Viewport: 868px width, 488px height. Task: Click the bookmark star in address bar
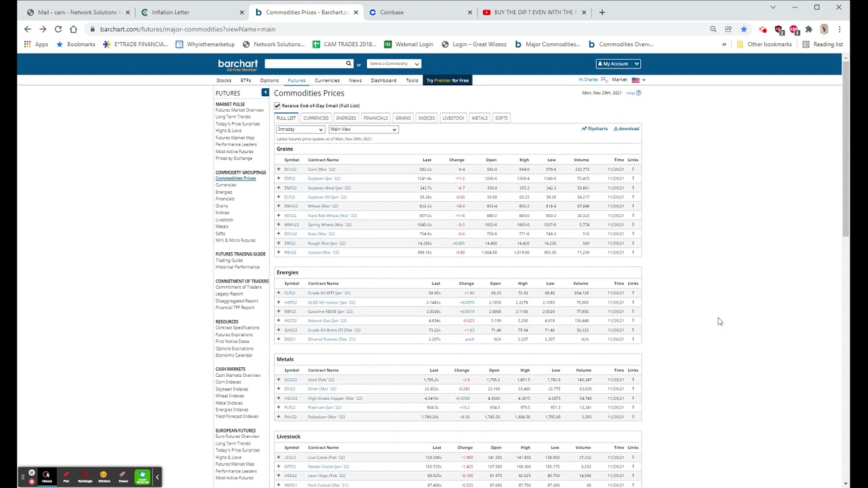[744, 29]
